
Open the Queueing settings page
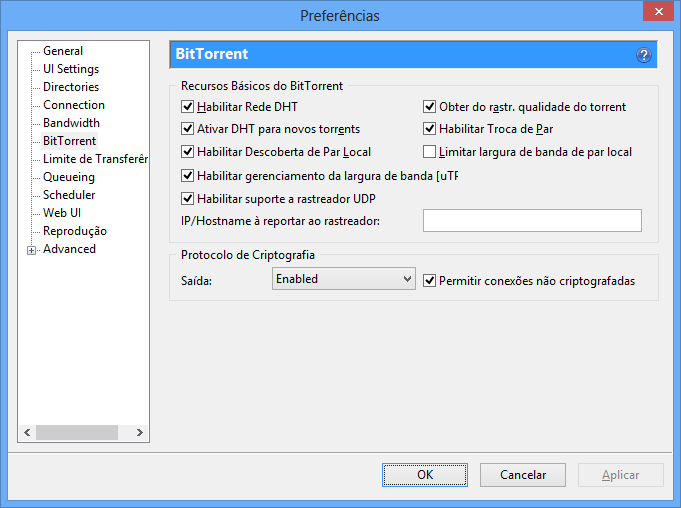[69, 177]
